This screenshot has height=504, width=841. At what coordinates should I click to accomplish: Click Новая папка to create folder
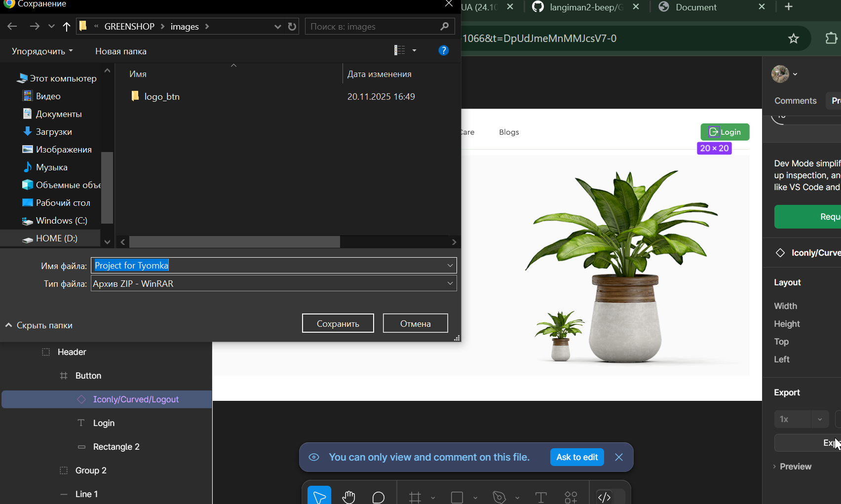coord(121,51)
